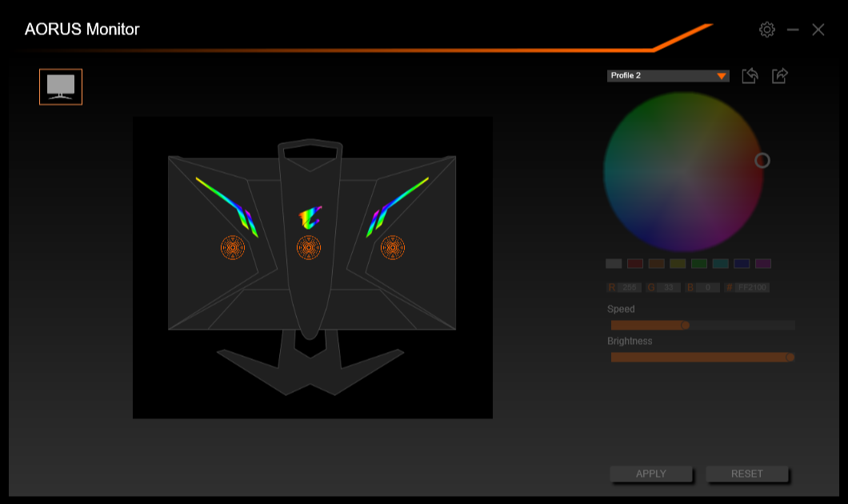The width and height of the screenshot is (848, 504).
Task: Click the RESET button
Action: tap(747, 474)
